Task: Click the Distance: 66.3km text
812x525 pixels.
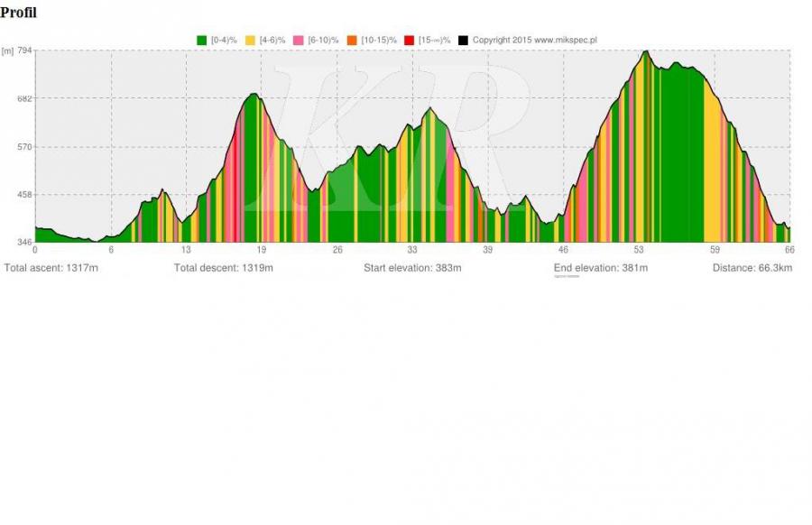Action: click(752, 268)
